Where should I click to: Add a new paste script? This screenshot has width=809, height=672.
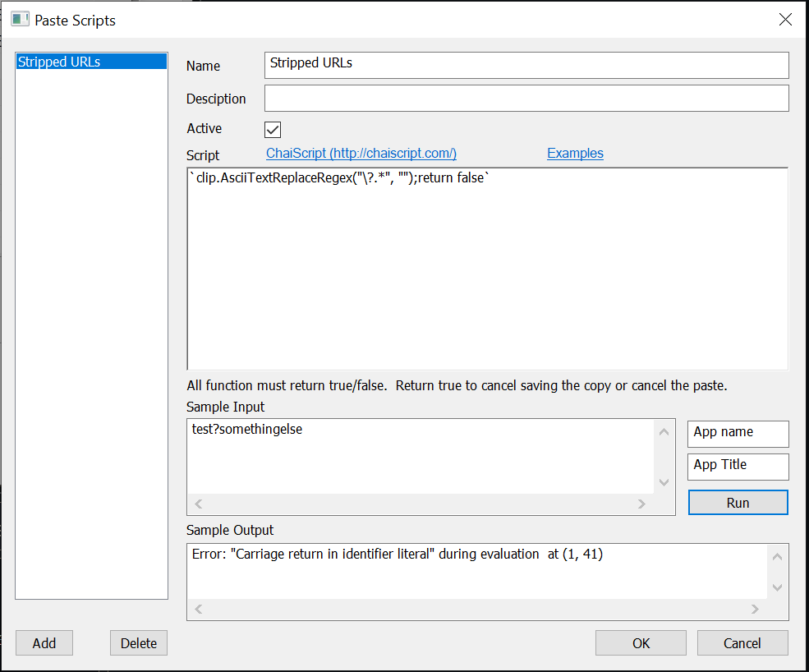coord(44,643)
